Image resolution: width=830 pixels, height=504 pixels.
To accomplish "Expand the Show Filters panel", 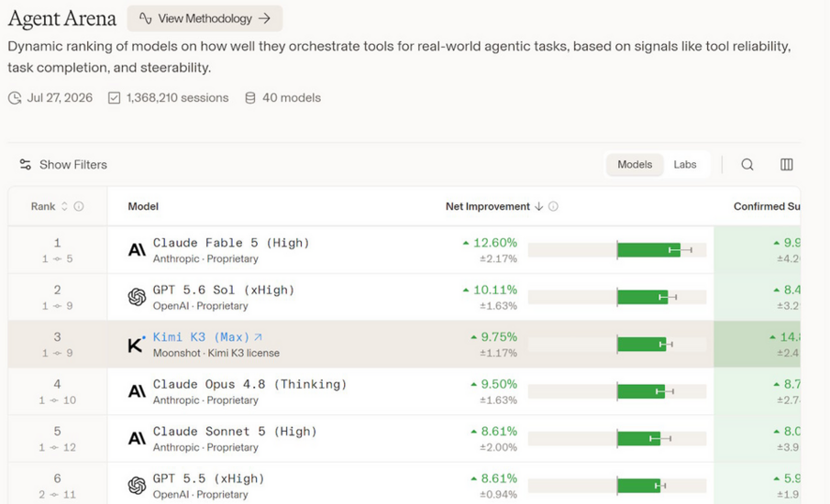I will pos(63,164).
